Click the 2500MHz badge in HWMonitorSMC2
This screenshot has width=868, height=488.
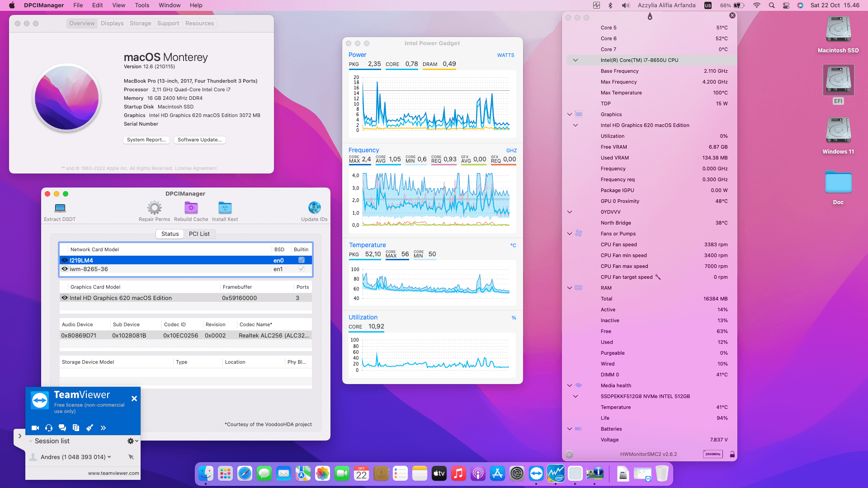coord(713,454)
